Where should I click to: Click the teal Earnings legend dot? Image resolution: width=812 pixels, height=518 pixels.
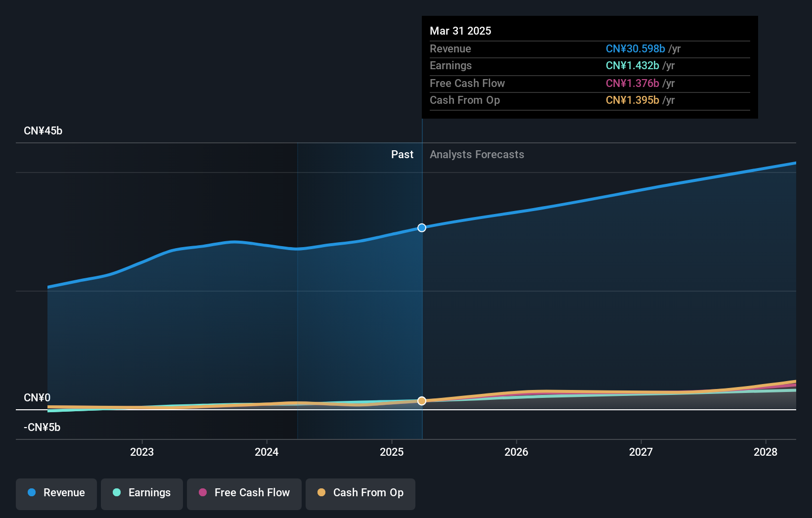tap(115, 493)
